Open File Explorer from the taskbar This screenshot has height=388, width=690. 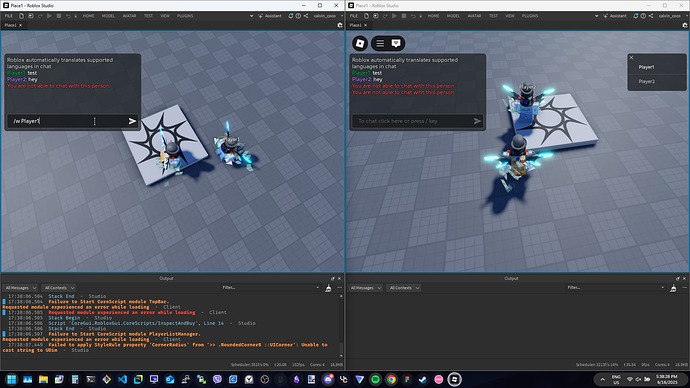coord(43,379)
